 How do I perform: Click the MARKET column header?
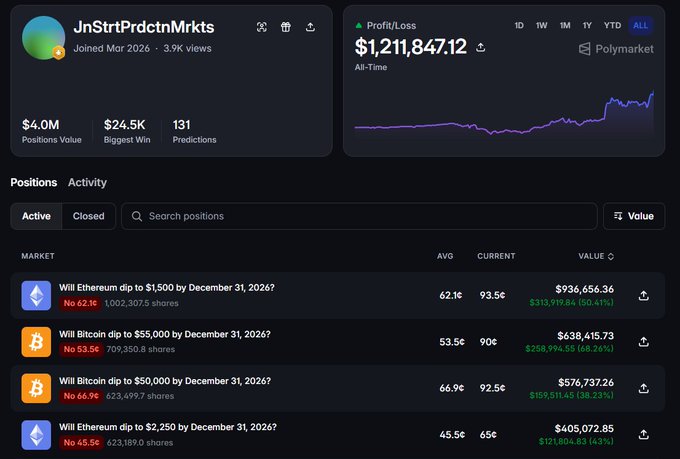tap(38, 256)
